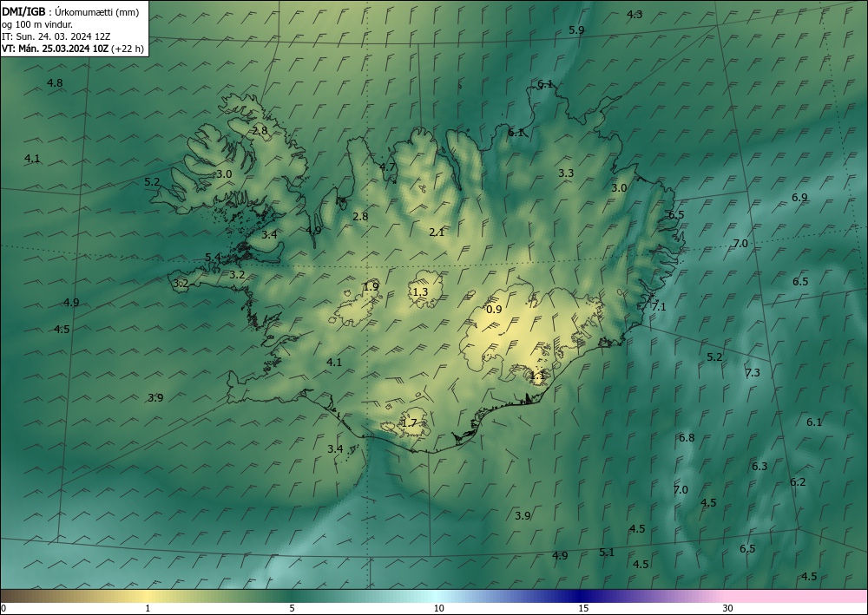Screen dimensions: 868x615
Task: Click the 3.3 value on the map
Action: pyautogui.click(x=566, y=173)
